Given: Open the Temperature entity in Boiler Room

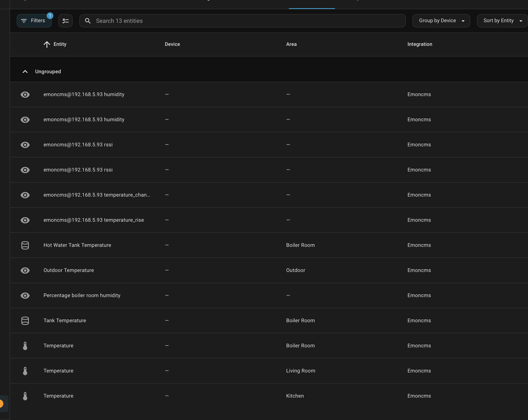Looking at the screenshot, I should pyautogui.click(x=59, y=345).
